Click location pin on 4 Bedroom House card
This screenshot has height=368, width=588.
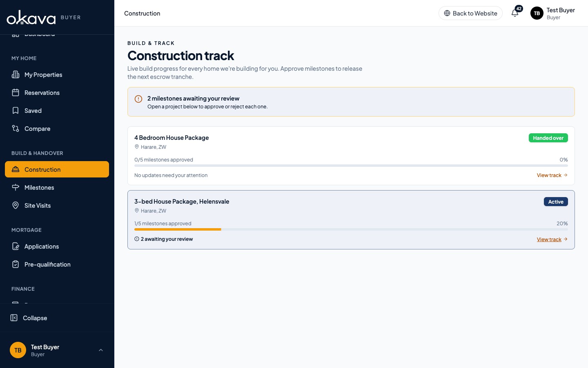point(137,147)
